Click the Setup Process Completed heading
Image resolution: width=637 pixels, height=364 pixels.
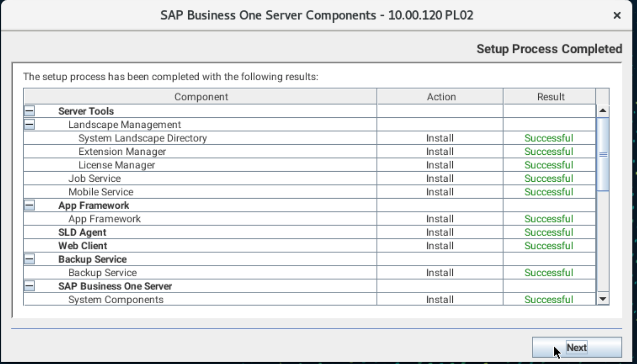tap(549, 49)
